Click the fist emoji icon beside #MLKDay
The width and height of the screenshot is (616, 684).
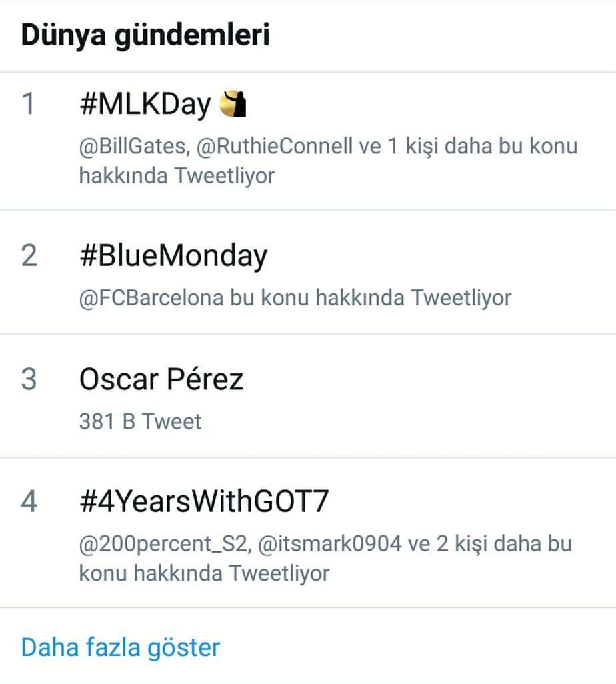coord(233,104)
